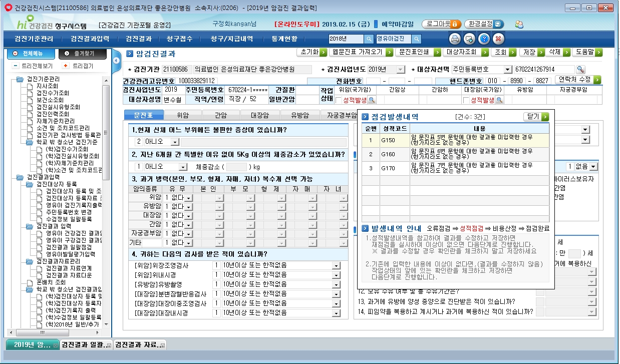Click the printer icon in the blue toolbar

455,39
